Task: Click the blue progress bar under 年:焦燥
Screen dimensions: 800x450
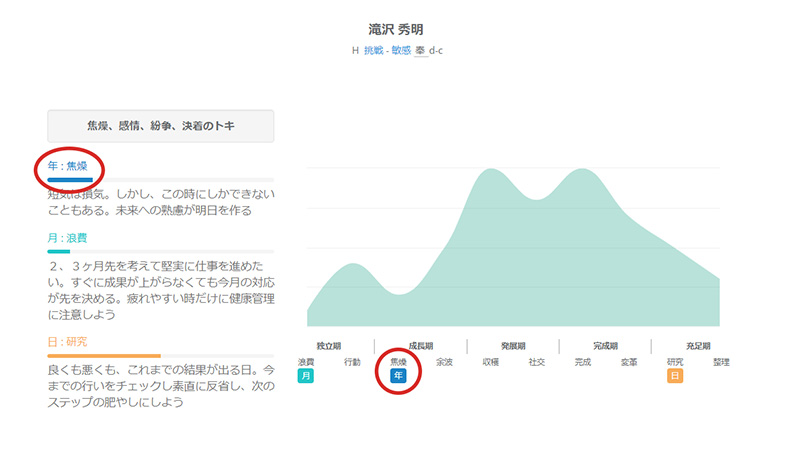Action: click(x=70, y=180)
